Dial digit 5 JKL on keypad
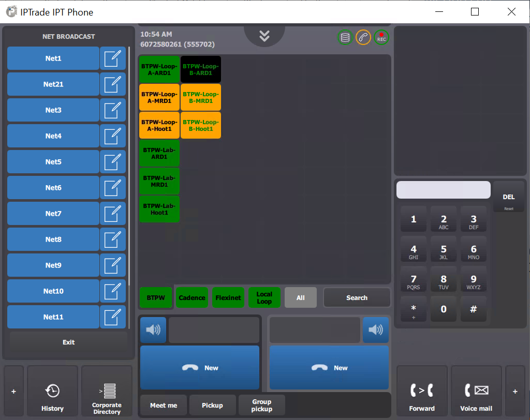530x420 pixels. pyautogui.click(x=444, y=249)
